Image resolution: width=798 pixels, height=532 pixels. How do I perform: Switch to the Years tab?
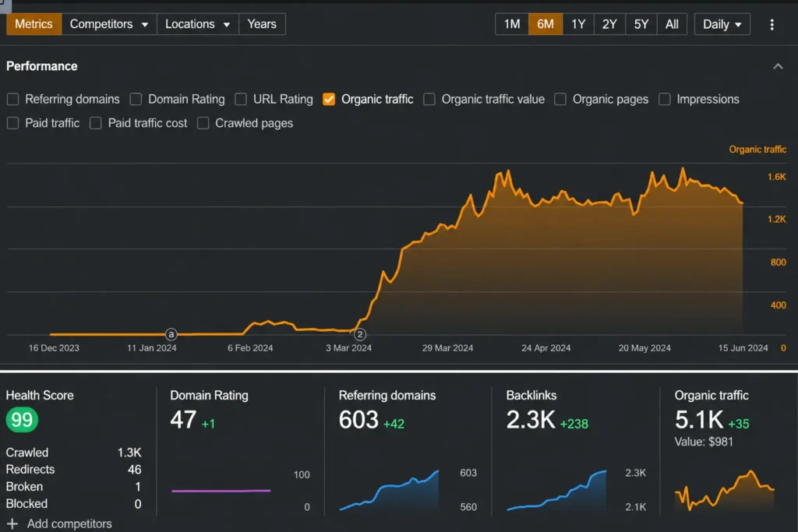click(x=262, y=24)
